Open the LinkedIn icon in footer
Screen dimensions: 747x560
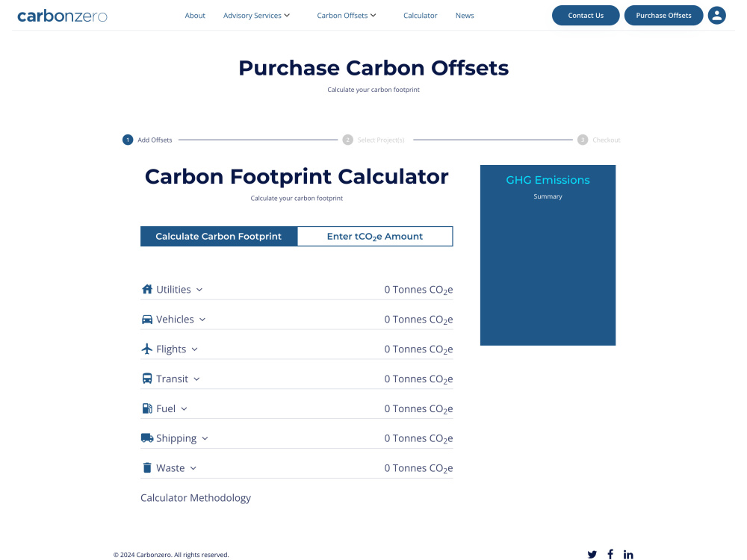(628, 554)
